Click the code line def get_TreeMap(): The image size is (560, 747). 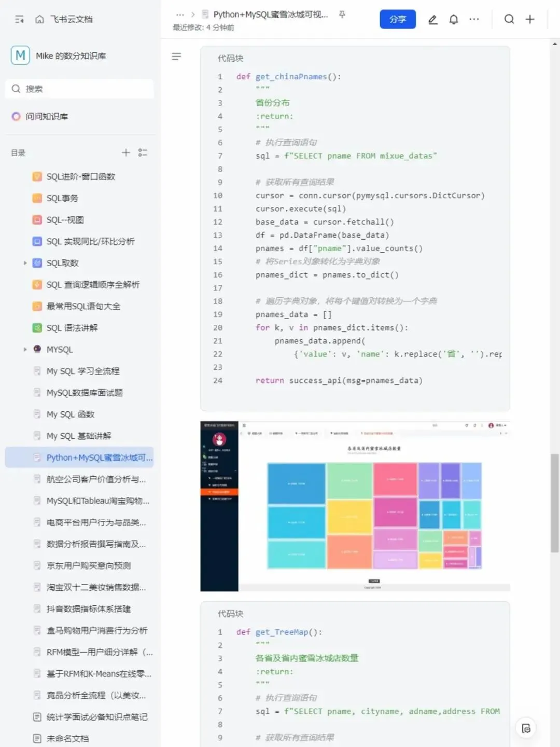tap(279, 632)
